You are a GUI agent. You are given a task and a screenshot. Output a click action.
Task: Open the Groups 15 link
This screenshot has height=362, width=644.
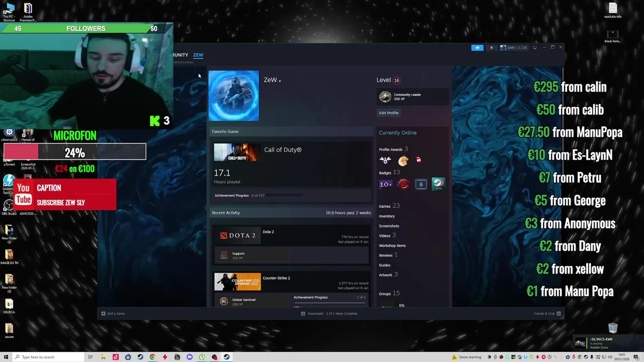[389, 293]
